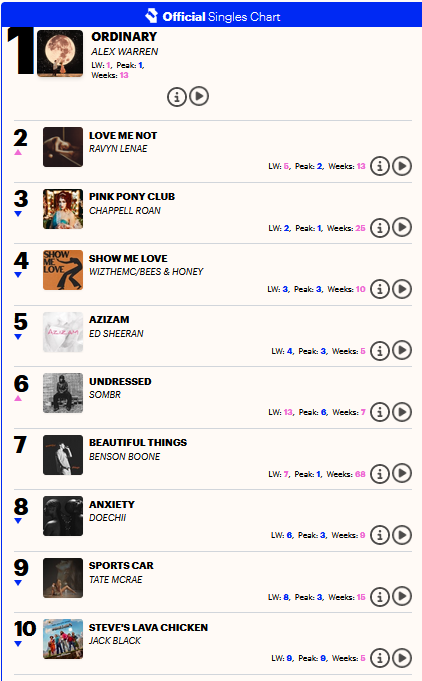Image resolution: width=422 pixels, height=681 pixels.
Task: Play Anxiety by Doechii
Action: pos(402,535)
